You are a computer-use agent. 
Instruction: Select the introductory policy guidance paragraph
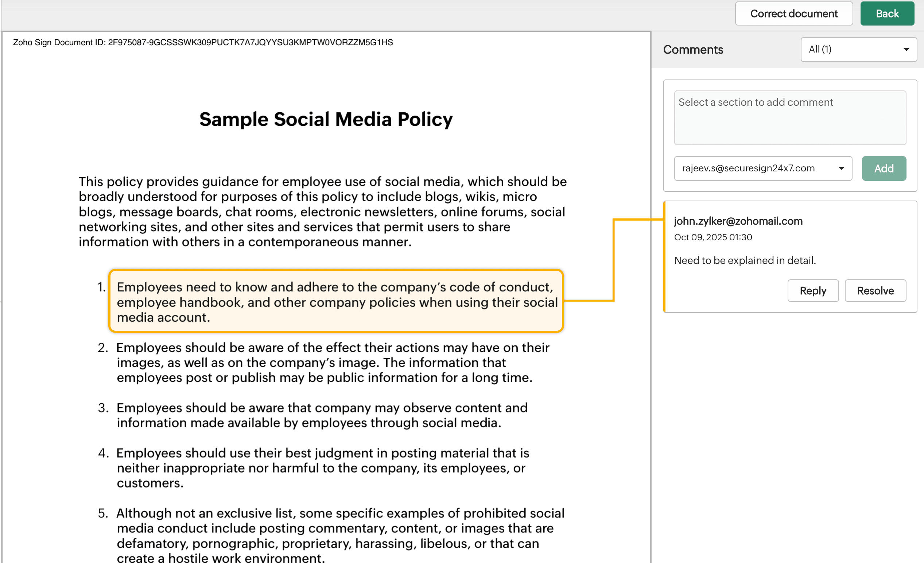point(322,211)
